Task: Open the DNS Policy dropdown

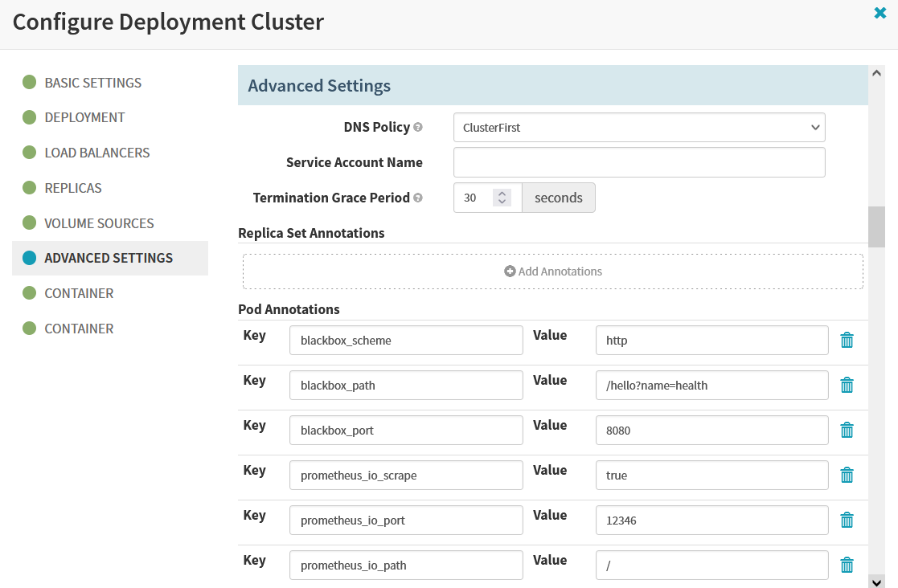Action: click(639, 128)
